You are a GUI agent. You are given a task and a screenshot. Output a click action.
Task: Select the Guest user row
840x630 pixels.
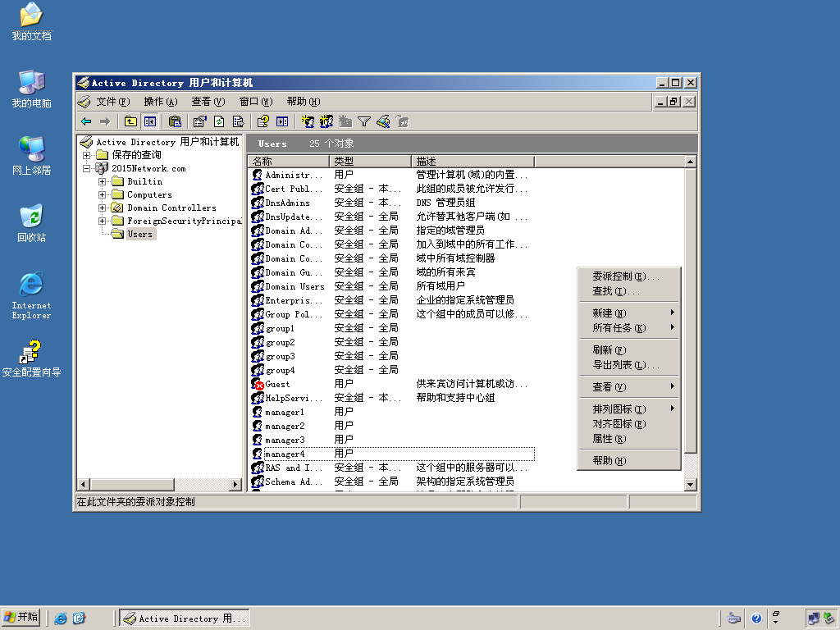pyautogui.click(x=393, y=384)
